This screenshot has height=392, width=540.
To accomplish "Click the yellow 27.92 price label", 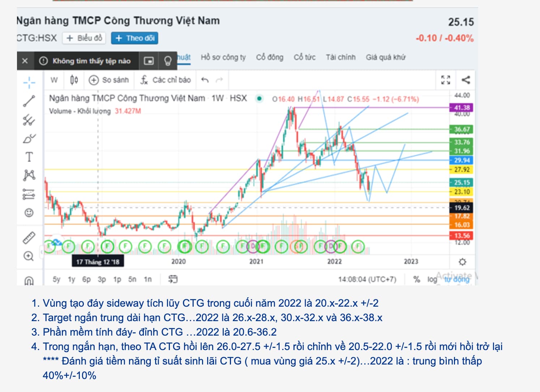I will pyautogui.click(x=462, y=170).
